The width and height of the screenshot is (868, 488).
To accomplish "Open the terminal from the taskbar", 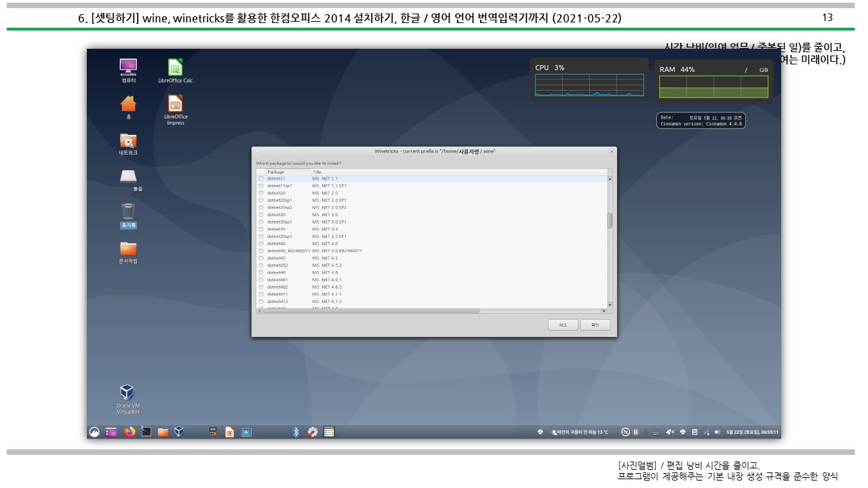I will 146,432.
